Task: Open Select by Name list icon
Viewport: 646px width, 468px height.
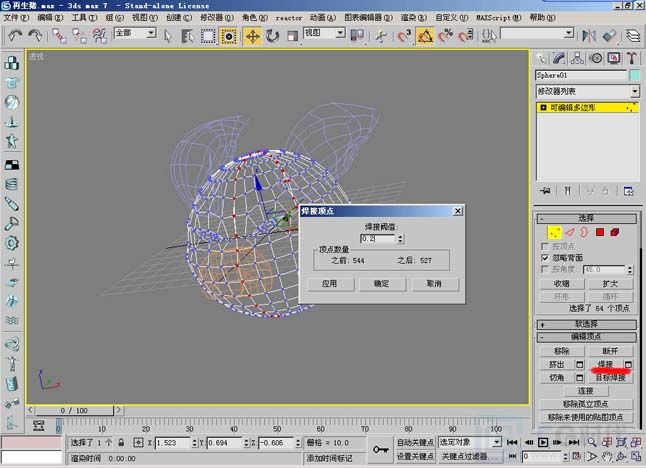Action: (x=187, y=36)
